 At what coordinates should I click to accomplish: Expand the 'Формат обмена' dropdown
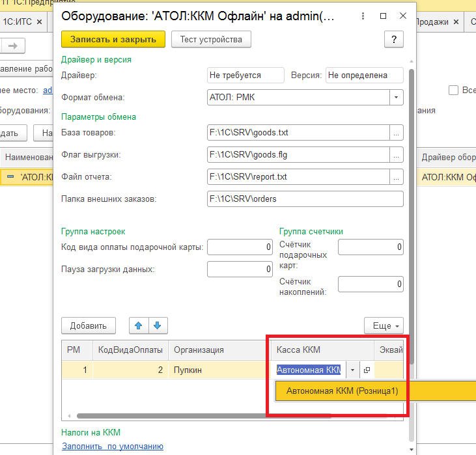pos(396,97)
